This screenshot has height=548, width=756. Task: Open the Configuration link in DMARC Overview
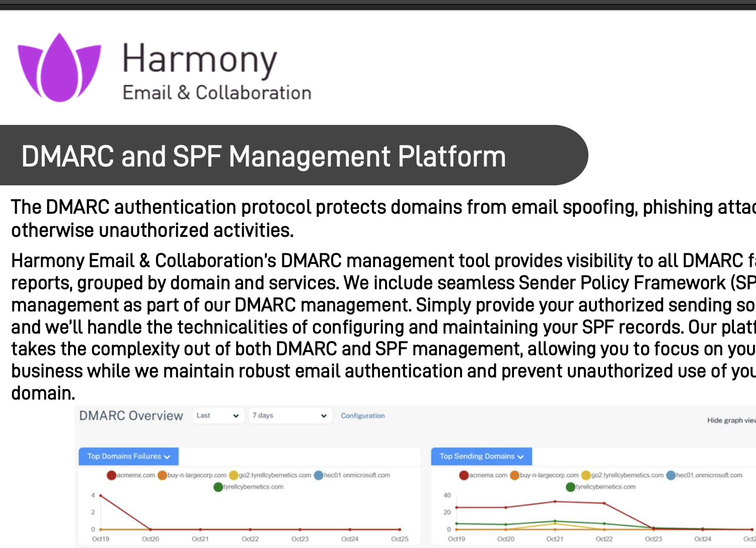click(x=362, y=416)
